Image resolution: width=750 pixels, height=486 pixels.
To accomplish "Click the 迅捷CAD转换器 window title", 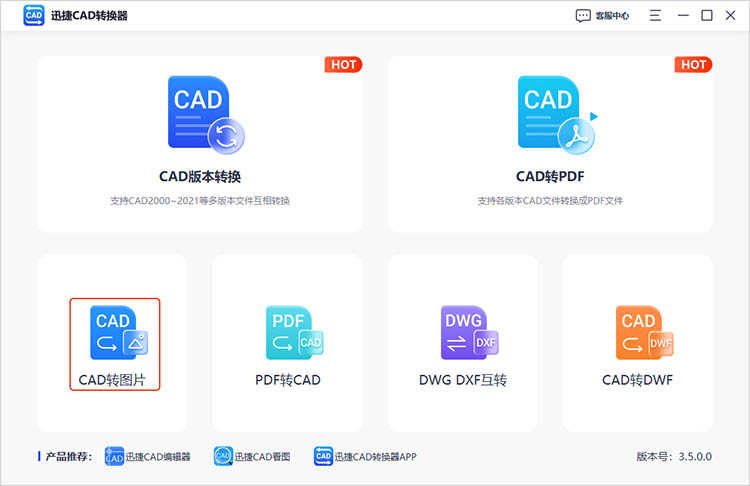I will click(89, 16).
